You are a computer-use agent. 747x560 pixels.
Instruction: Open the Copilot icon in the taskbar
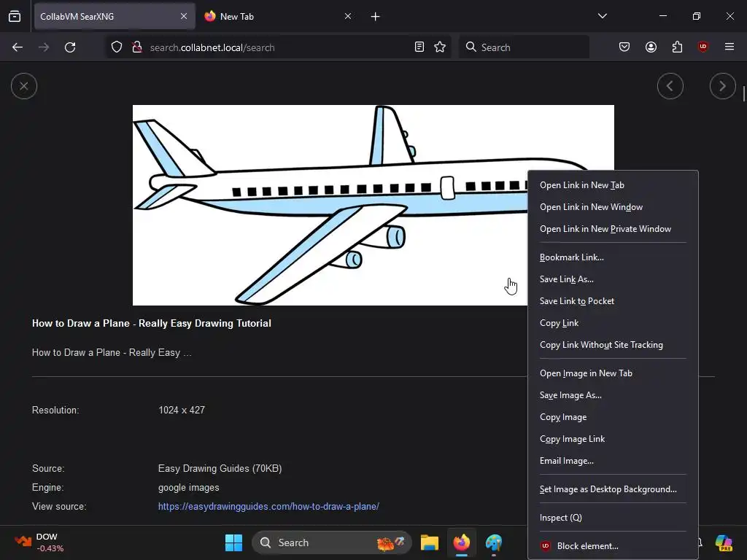coord(724,542)
